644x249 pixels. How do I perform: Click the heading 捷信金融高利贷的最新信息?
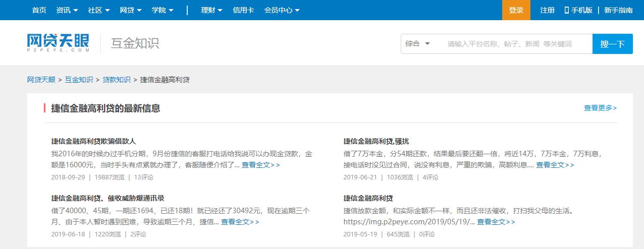coord(105,108)
